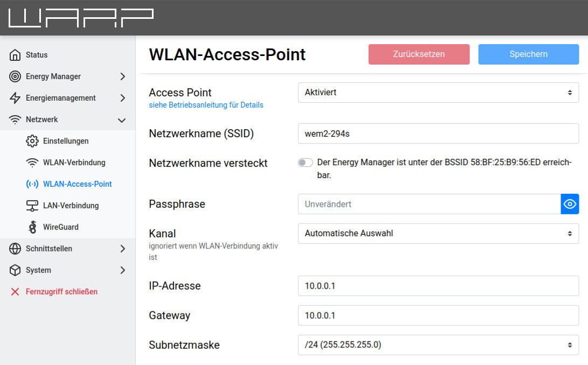
Task: Click the LAN-Verbindung network icon
Action: pos(32,206)
